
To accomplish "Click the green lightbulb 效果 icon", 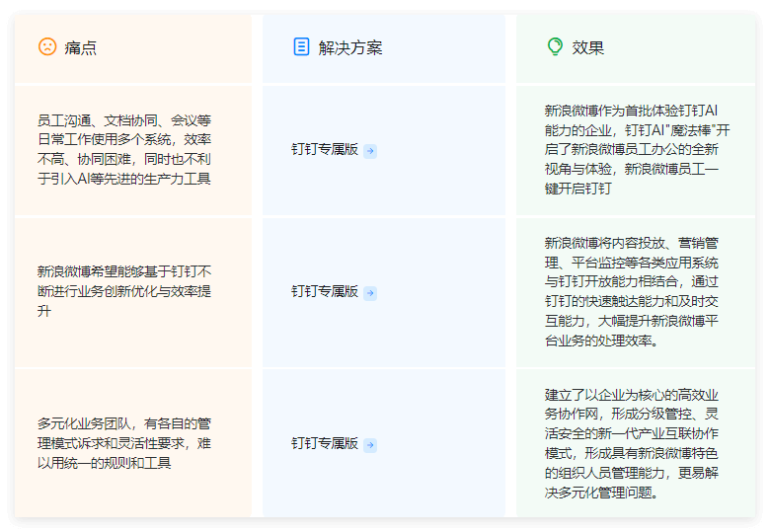I will pyautogui.click(x=555, y=47).
